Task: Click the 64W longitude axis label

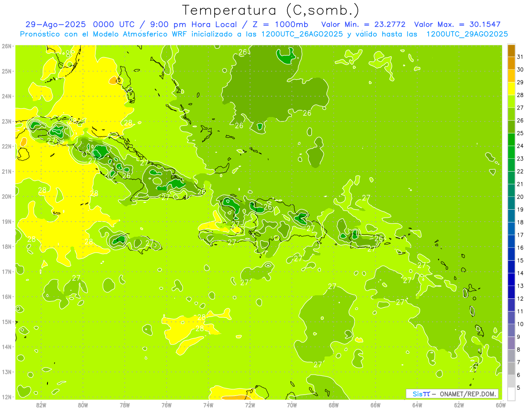Action: pos(417,405)
